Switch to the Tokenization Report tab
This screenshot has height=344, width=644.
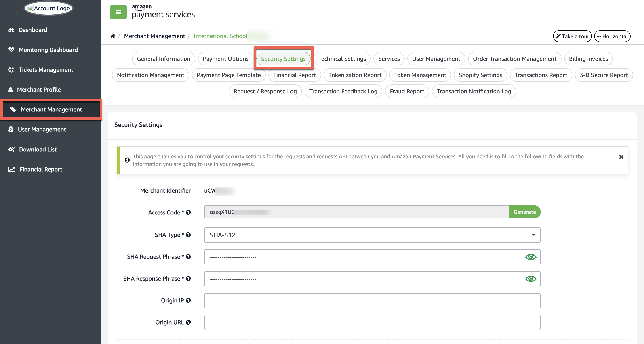tap(355, 75)
